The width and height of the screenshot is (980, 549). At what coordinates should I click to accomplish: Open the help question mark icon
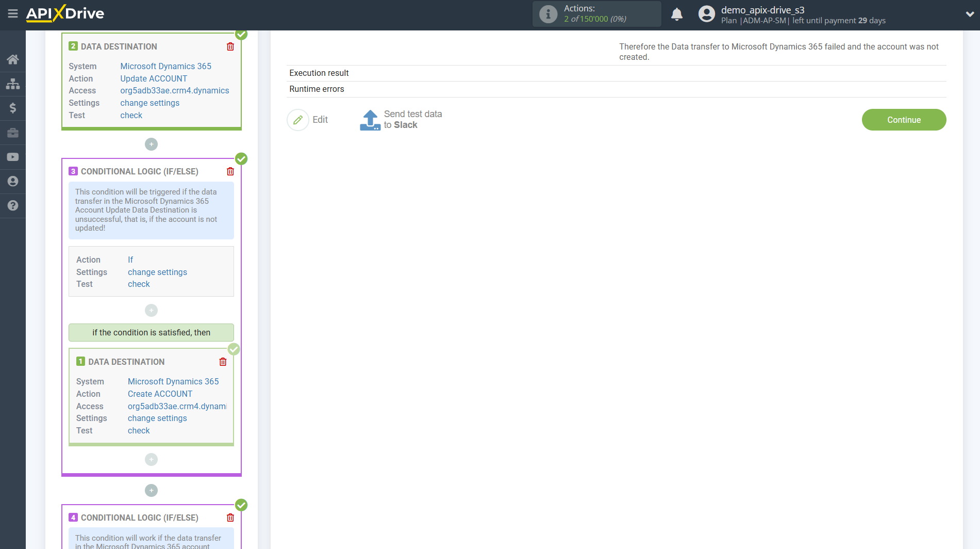pos(13,205)
